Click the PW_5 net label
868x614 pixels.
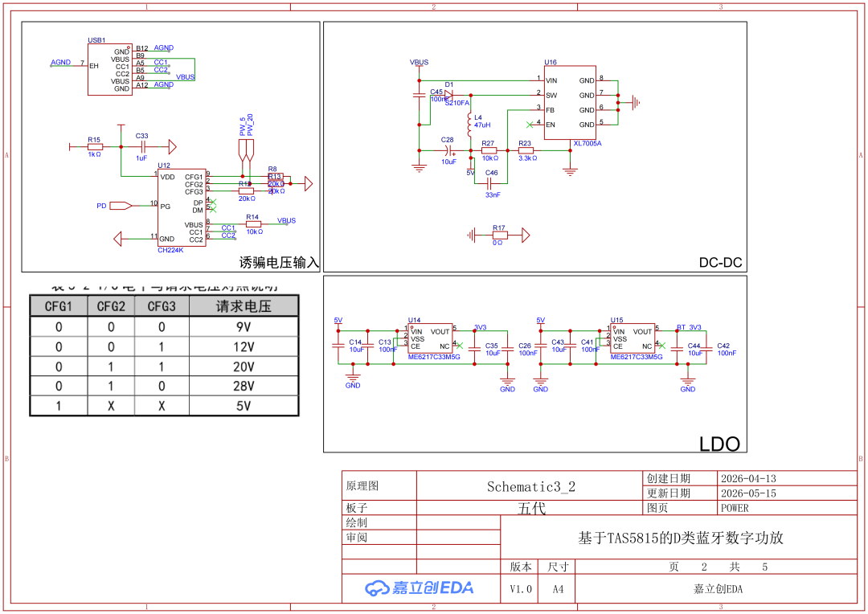pyautogui.click(x=243, y=127)
